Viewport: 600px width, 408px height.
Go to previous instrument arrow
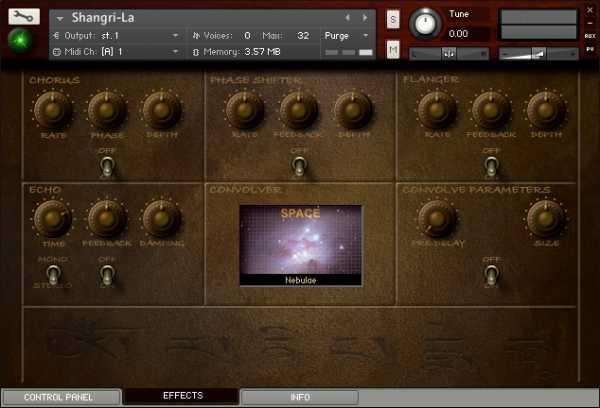coord(347,18)
